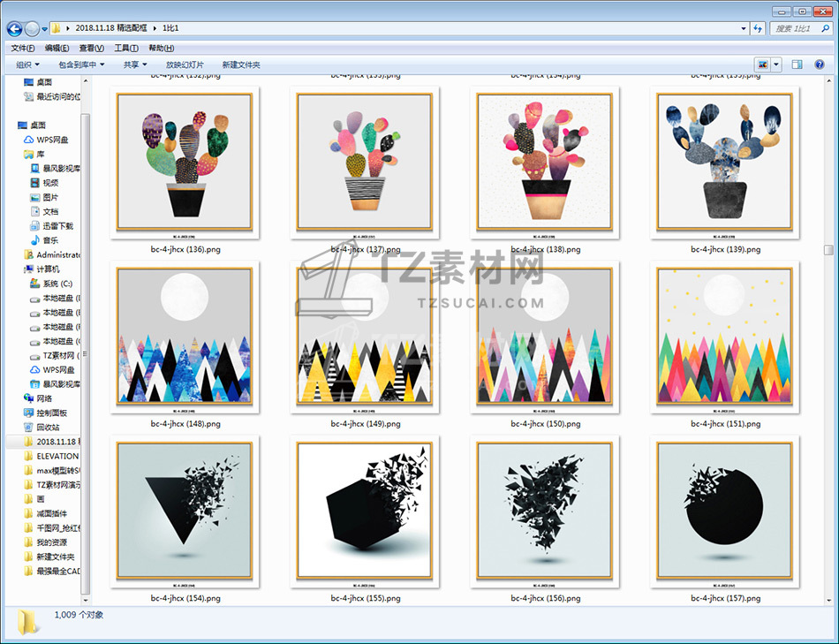The height and width of the screenshot is (644, 839).
Task: Open the 工具(T) menu
Action: (126, 49)
